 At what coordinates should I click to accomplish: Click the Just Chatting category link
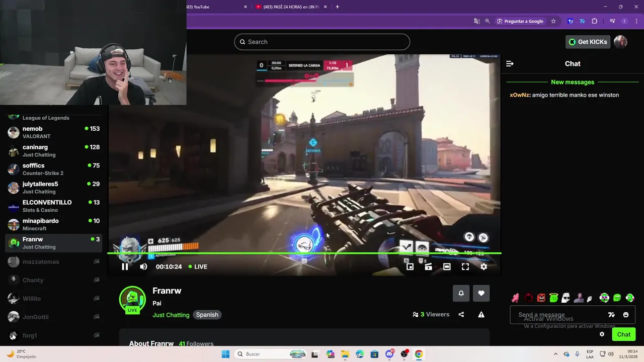click(171, 315)
